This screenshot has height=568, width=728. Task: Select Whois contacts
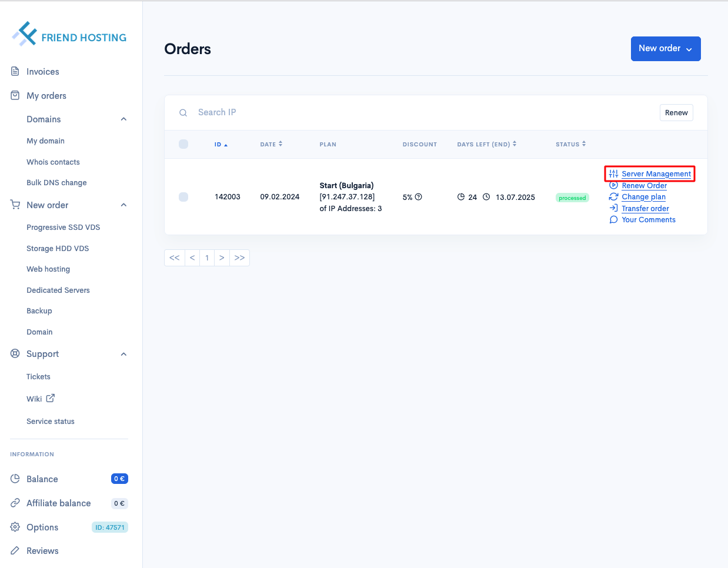pyautogui.click(x=53, y=162)
